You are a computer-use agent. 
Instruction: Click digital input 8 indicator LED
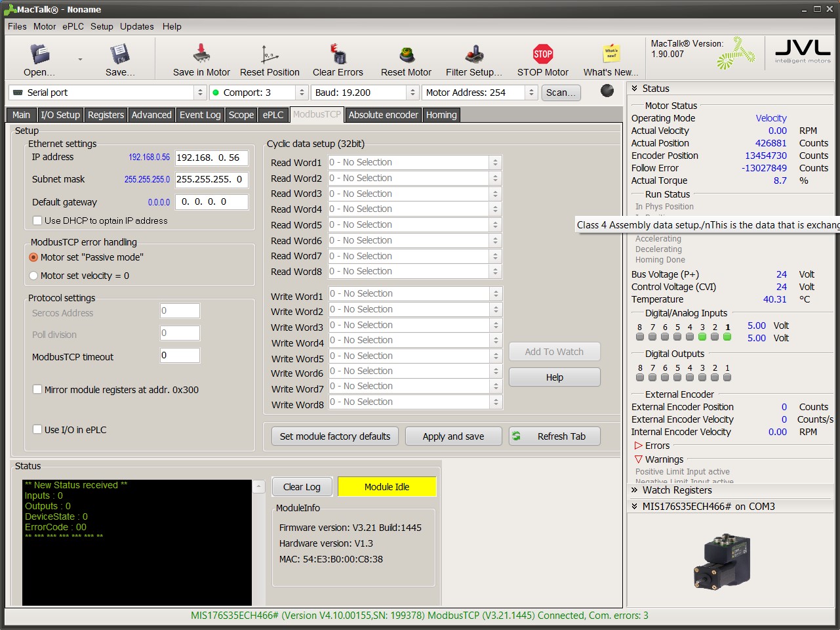pyautogui.click(x=640, y=337)
